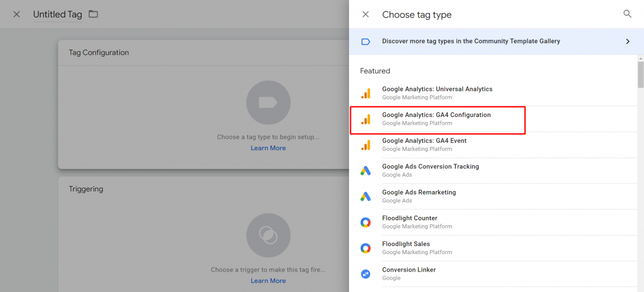The height and width of the screenshot is (292, 644).
Task: Click the trigger placeholder circle icon
Action: [268, 236]
